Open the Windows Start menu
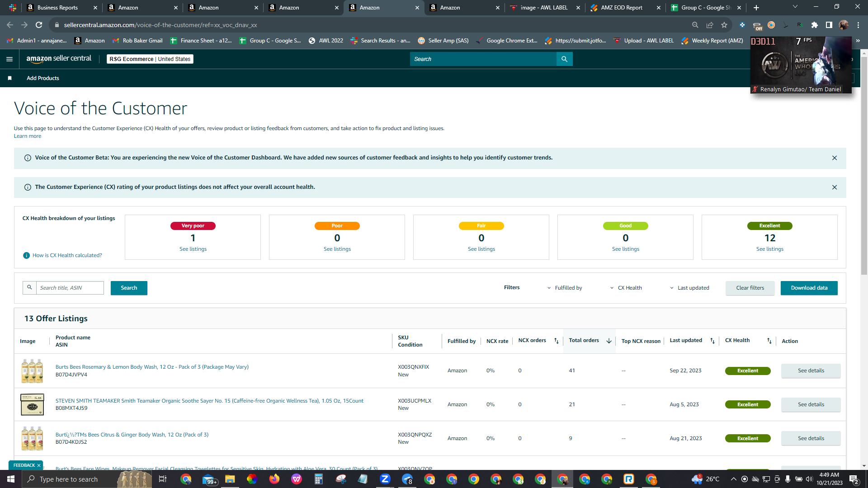 coord(11,479)
